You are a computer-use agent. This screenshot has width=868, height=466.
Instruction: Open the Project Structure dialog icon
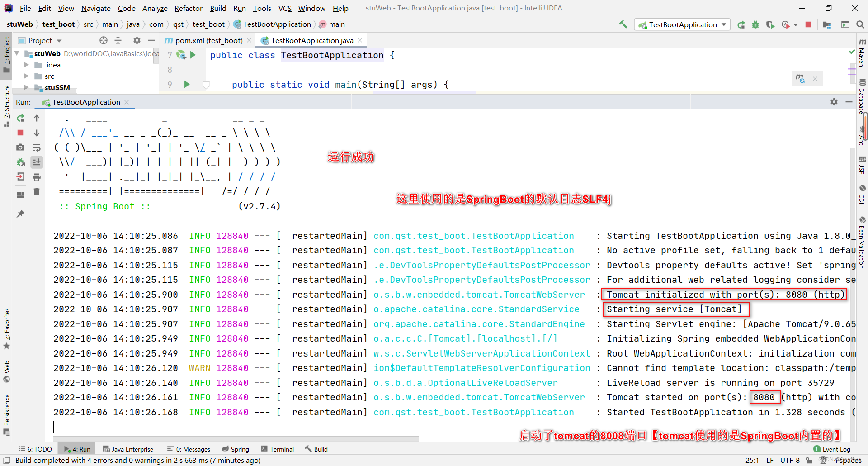[x=827, y=24]
